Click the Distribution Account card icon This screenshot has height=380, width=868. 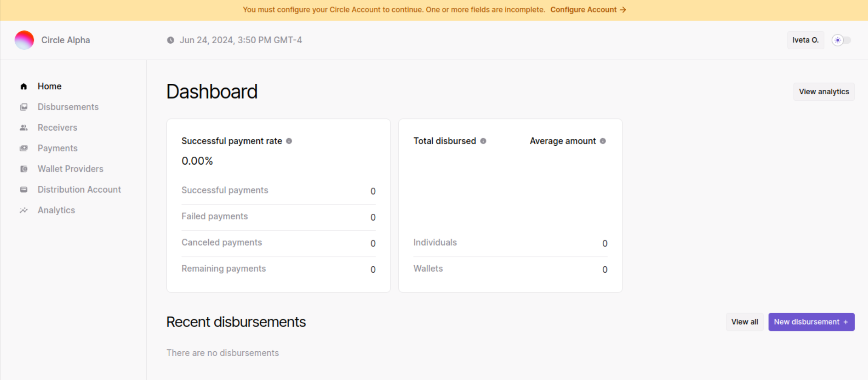(24, 189)
